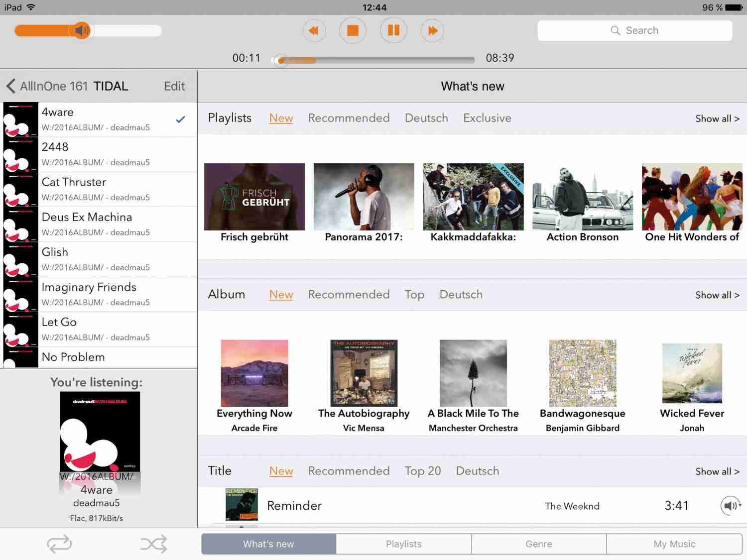The height and width of the screenshot is (560, 747).
Task: Click the Search field
Action: click(635, 30)
